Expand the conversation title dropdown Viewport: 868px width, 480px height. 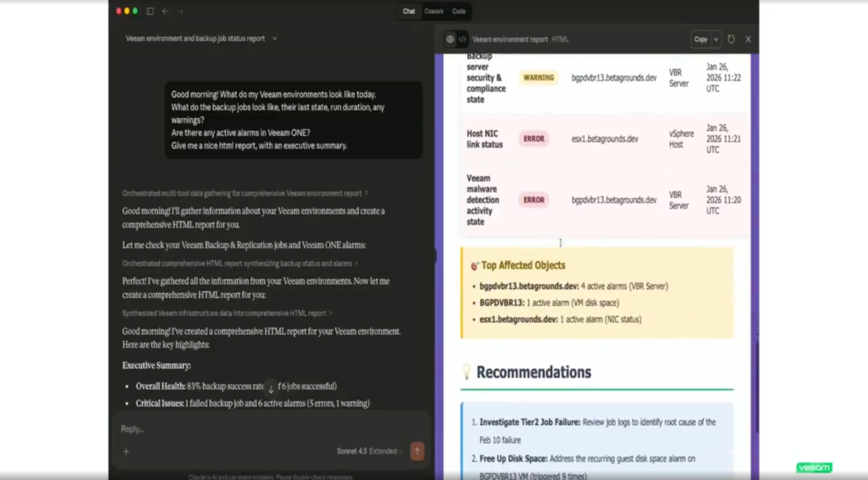[x=275, y=38]
